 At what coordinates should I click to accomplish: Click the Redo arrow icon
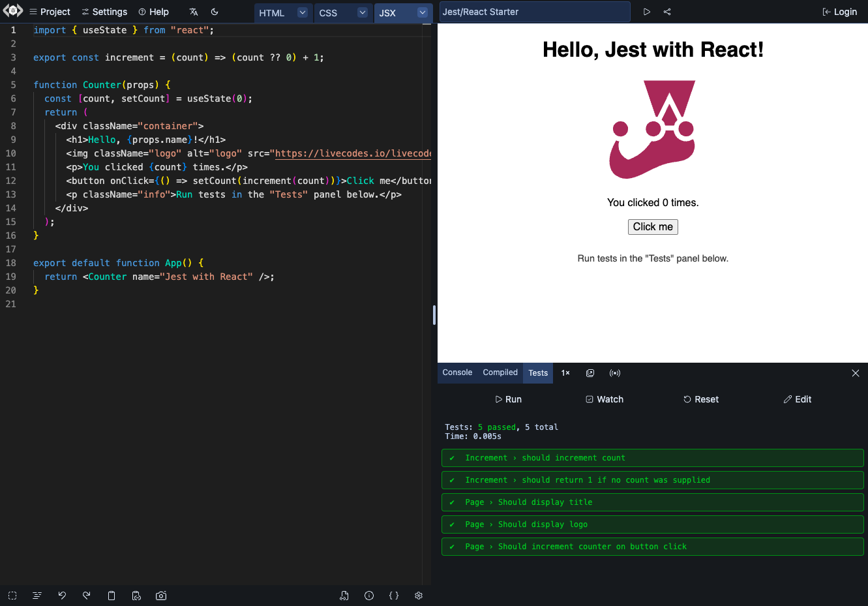point(87,596)
